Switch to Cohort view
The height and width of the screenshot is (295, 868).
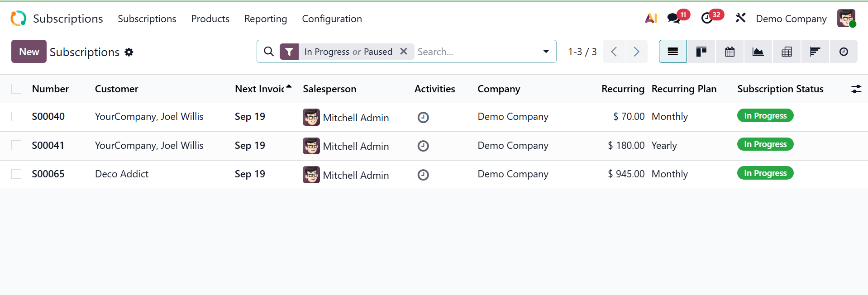[x=815, y=52]
